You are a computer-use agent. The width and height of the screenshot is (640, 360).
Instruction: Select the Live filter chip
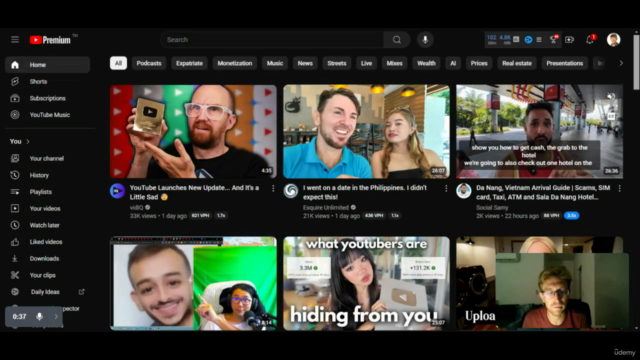pos(367,63)
